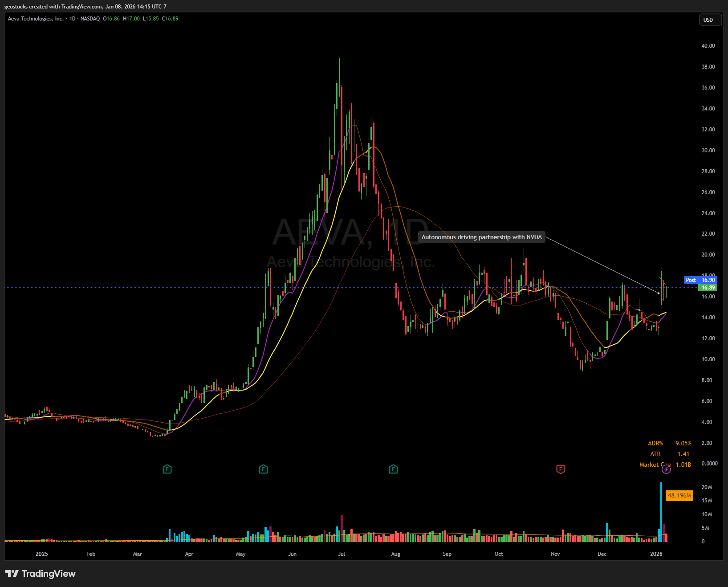Click the Feb label on the time axis
This screenshot has height=587, width=728.
(91, 554)
